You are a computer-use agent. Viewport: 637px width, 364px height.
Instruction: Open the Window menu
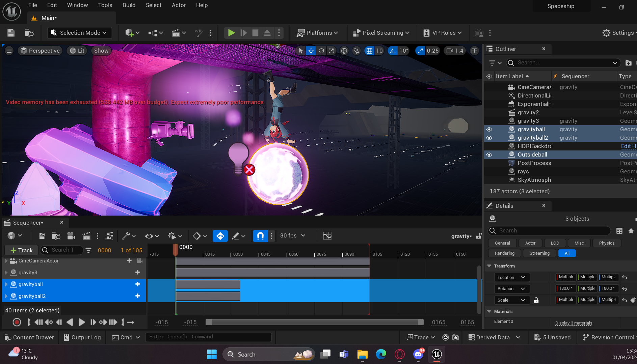(x=77, y=5)
